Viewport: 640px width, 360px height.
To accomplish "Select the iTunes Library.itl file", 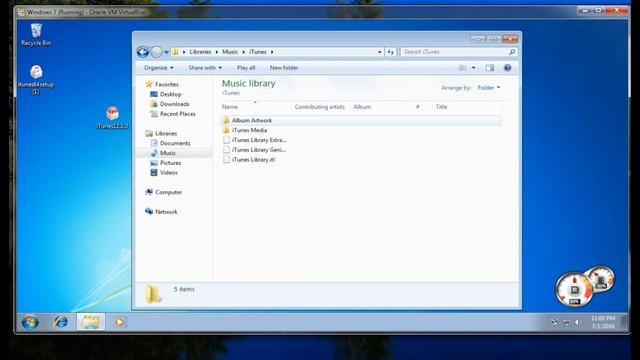I will click(253, 160).
